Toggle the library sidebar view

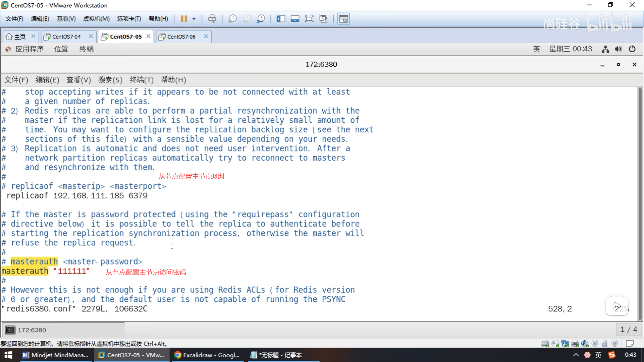click(280, 19)
